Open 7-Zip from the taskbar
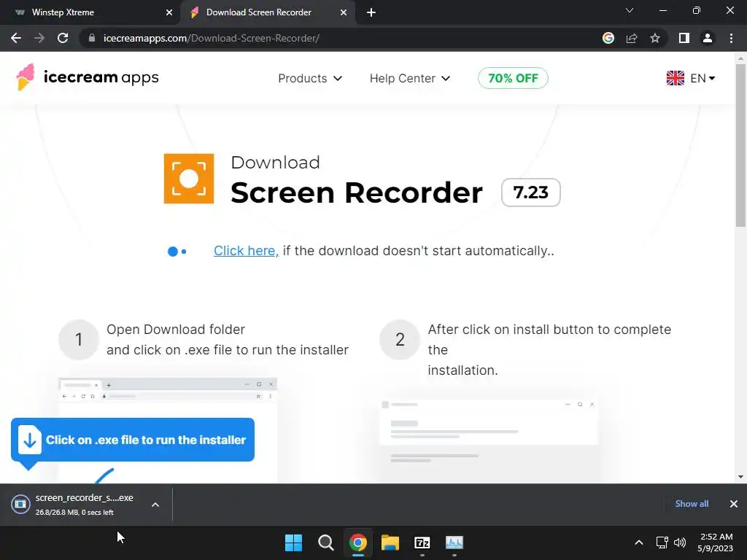Image resolution: width=747 pixels, height=560 pixels. coord(422,542)
